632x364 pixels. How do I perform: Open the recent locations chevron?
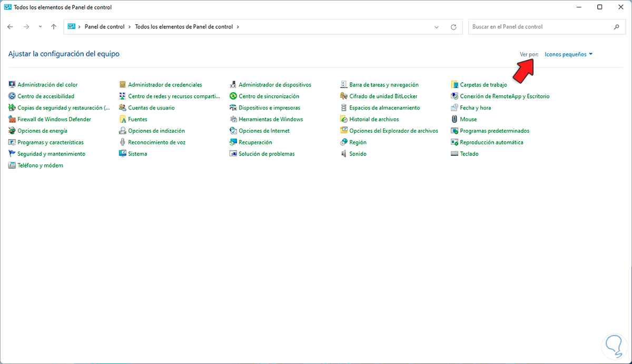pos(40,26)
